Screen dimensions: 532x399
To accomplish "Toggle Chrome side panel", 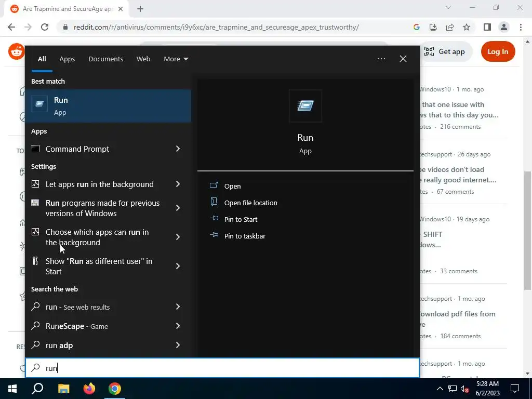I will point(487,27).
